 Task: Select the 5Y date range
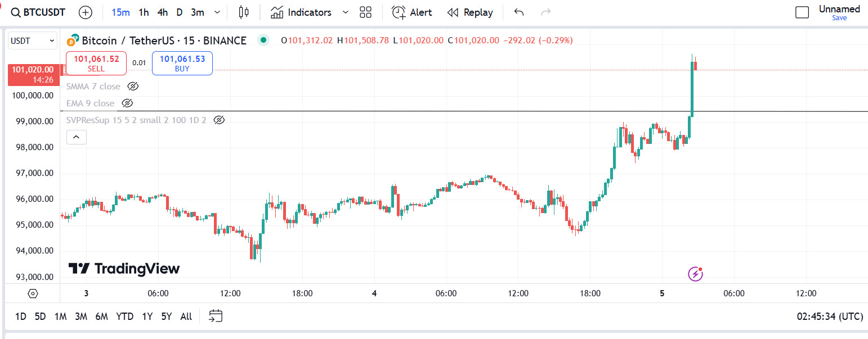point(167,317)
